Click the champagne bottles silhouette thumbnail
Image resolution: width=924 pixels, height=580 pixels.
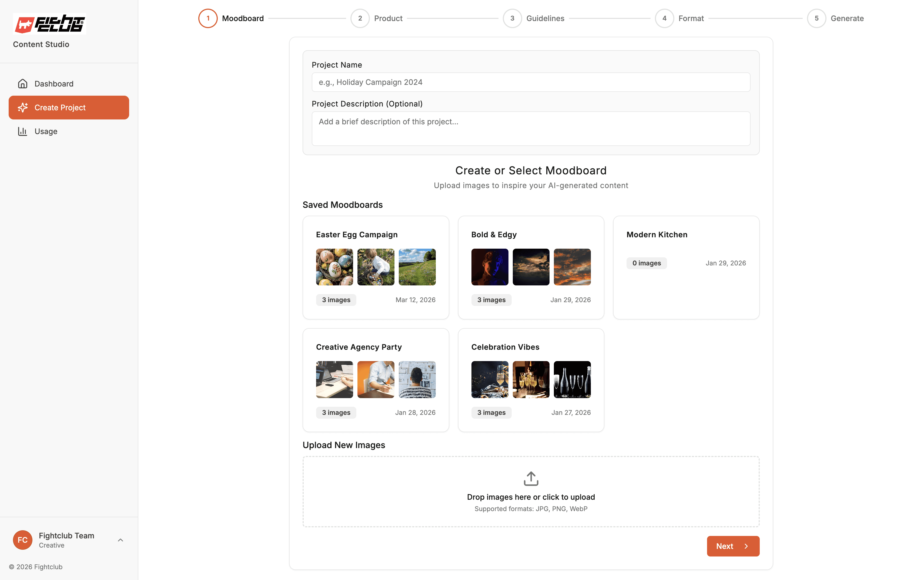click(572, 379)
